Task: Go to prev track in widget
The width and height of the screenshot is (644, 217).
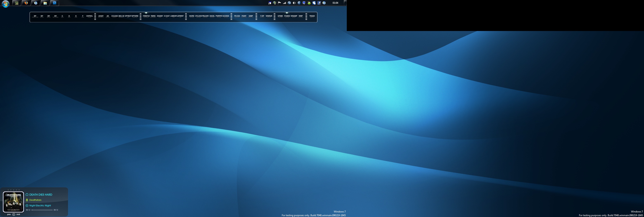Action: click(x=9, y=214)
